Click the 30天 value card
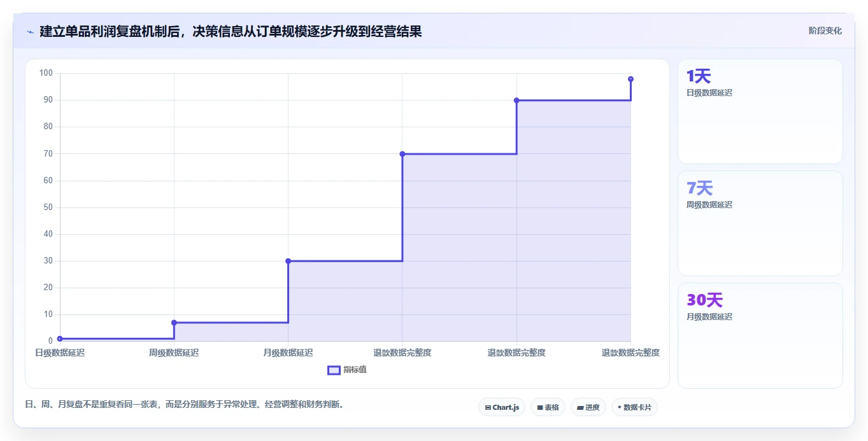Screen dimensions: 868x441 point(760,335)
